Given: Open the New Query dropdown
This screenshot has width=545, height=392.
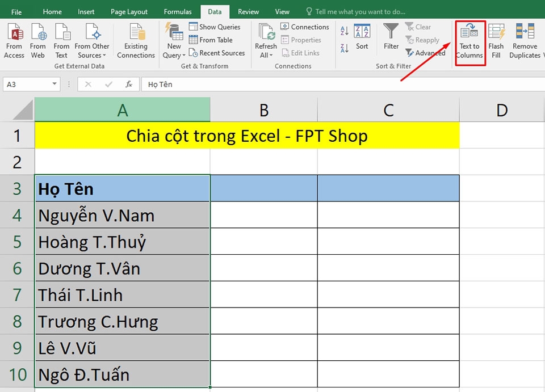Looking at the screenshot, I should point(174,41).
